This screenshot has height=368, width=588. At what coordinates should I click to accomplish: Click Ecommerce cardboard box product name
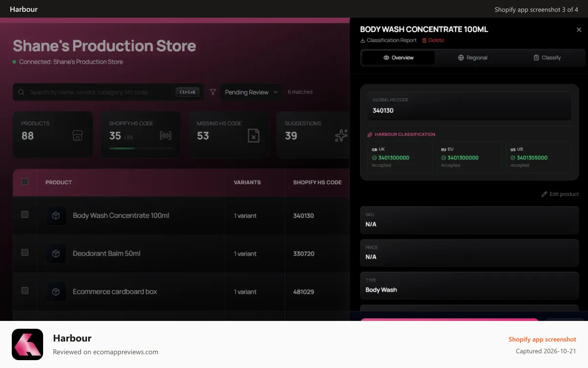[x=115, y=291]
